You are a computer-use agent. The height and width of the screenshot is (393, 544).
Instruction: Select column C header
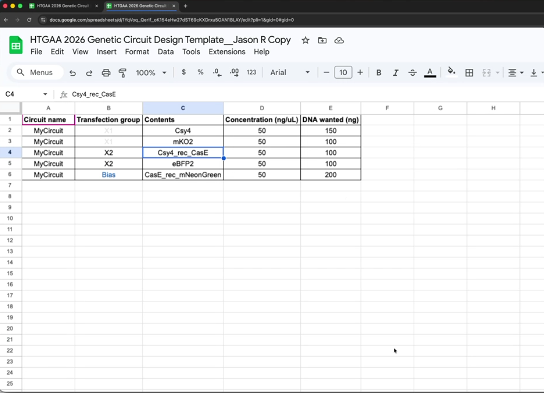[x=183, y=108]
